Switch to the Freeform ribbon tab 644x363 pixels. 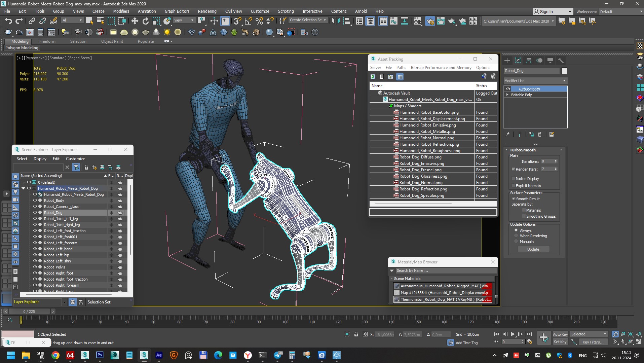point(47,41)
